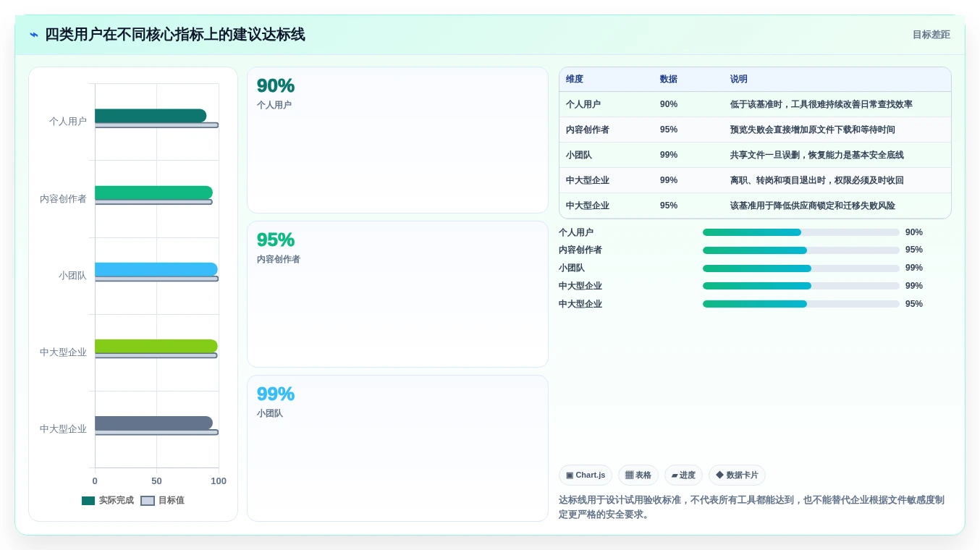Click the 内容创作者 95% progress bar
Screen dimensions: 980x550
(x=801, y=250)
